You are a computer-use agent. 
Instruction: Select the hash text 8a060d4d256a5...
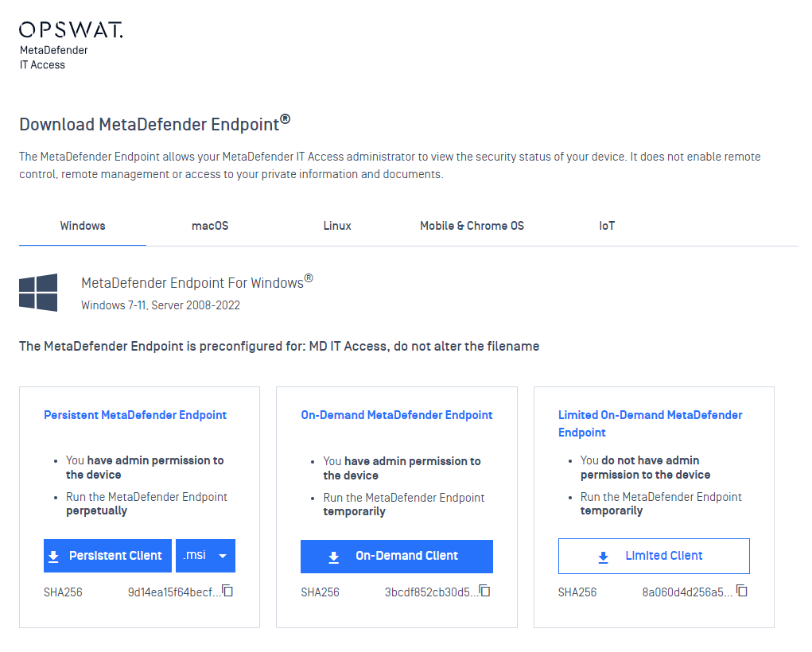688,592
